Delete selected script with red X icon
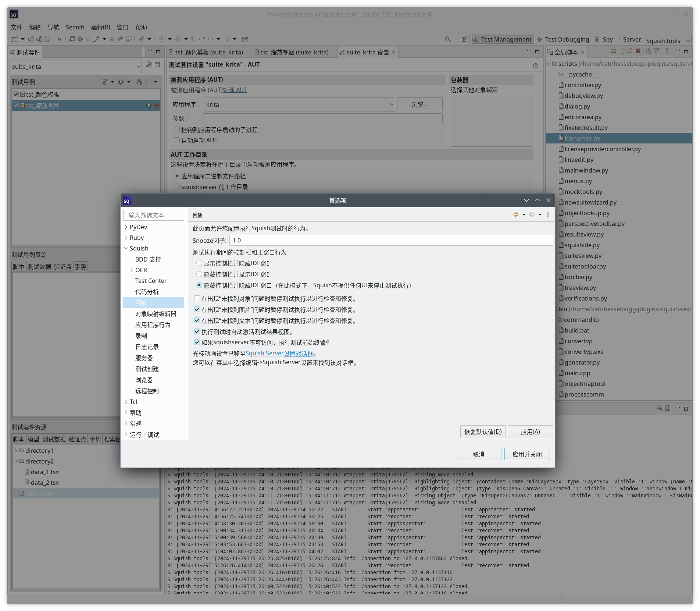This screenshot has height=611, width=700. click(638, 51)
